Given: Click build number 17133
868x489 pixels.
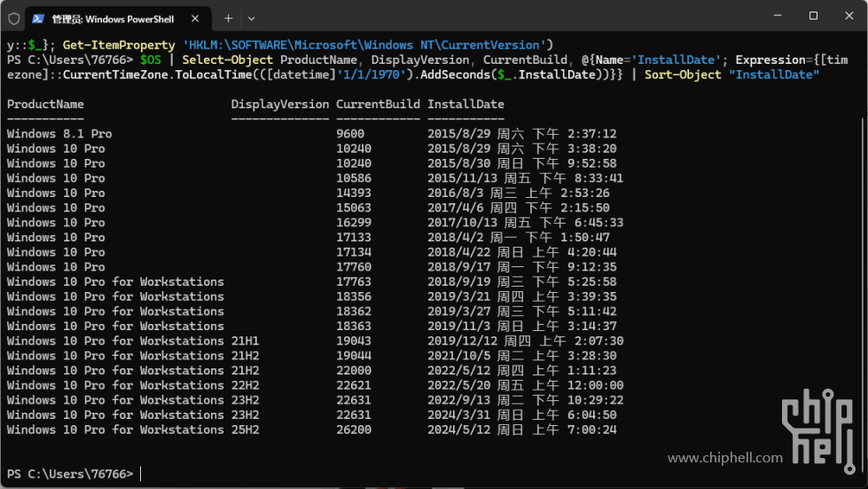Looking at the screenshot, I should 354,238.
